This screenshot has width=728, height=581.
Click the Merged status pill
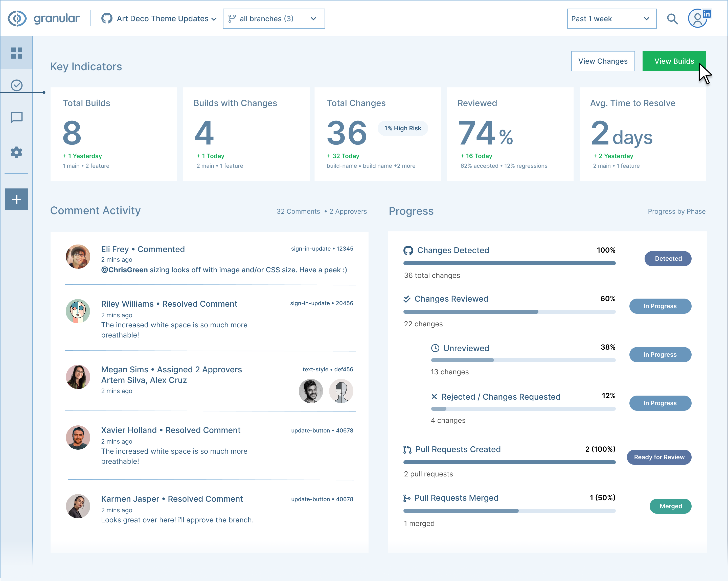tap(670, 506)
